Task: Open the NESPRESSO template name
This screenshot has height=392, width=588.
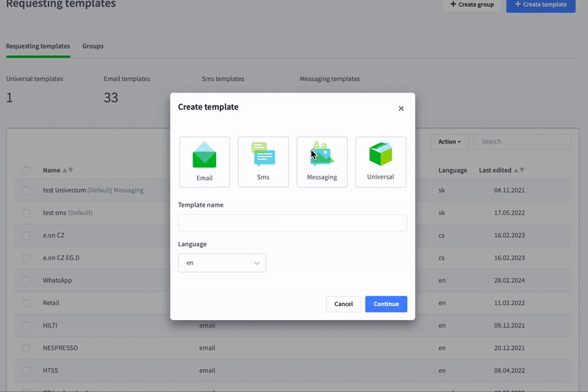Action: coord(60,348)
